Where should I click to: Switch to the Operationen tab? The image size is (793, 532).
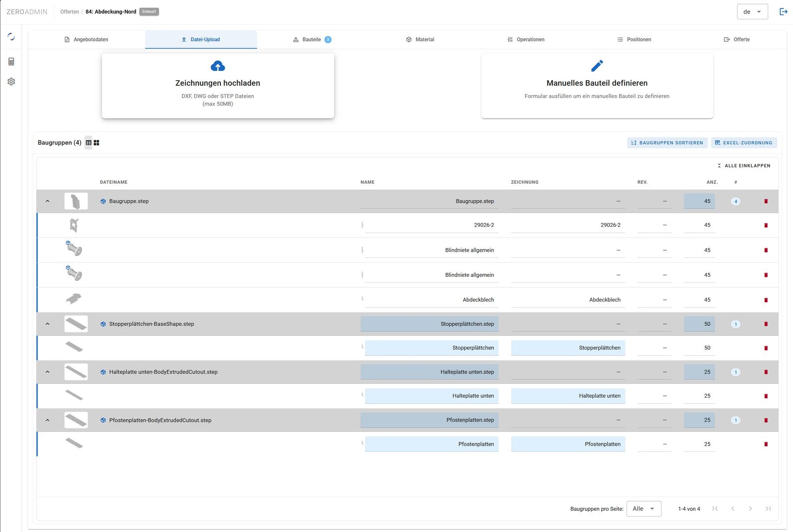[x=526, y=40]
